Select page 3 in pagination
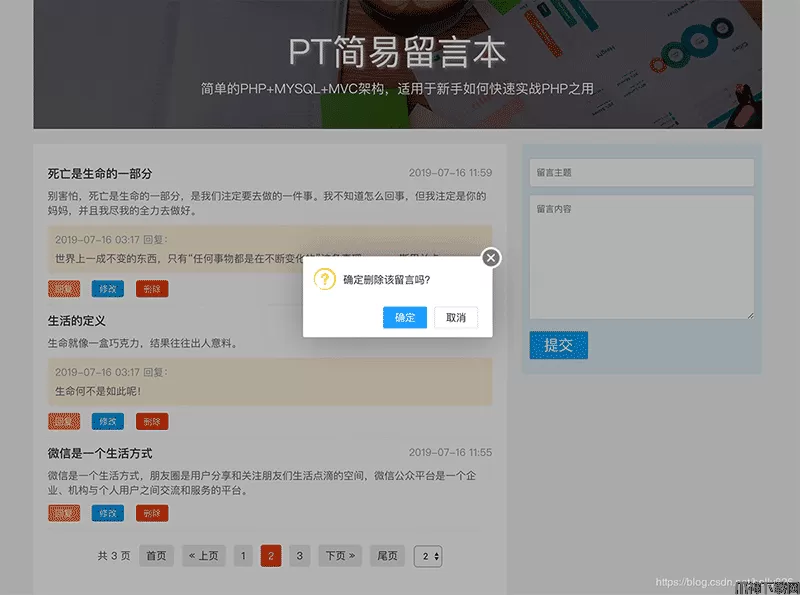Image resolution: width=800 pixels, height=595 pixels. [x=299, y=556]
